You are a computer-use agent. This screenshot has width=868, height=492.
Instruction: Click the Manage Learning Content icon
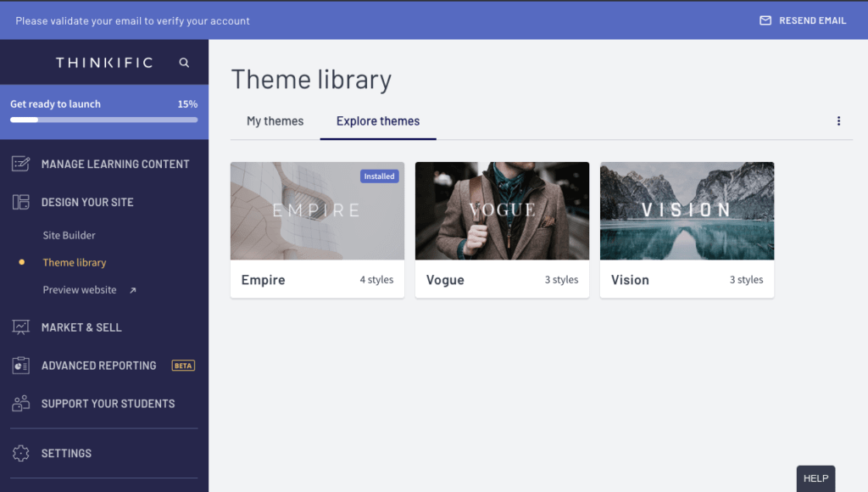point(20,163)
